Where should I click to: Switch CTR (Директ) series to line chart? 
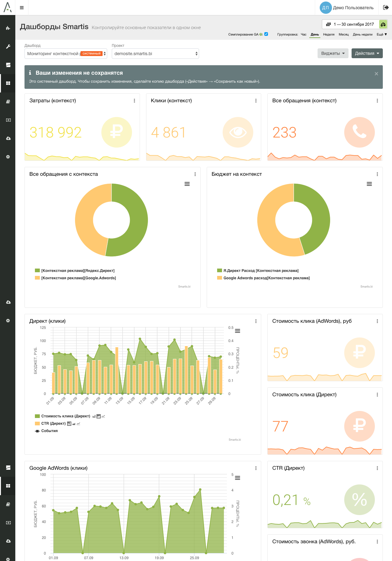(x=78, y=424)
